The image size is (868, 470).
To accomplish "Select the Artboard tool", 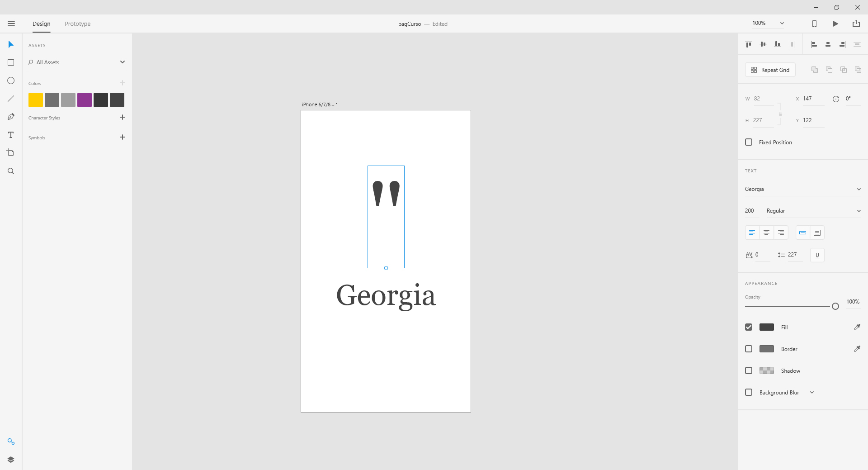I will (x=11, y=153).
